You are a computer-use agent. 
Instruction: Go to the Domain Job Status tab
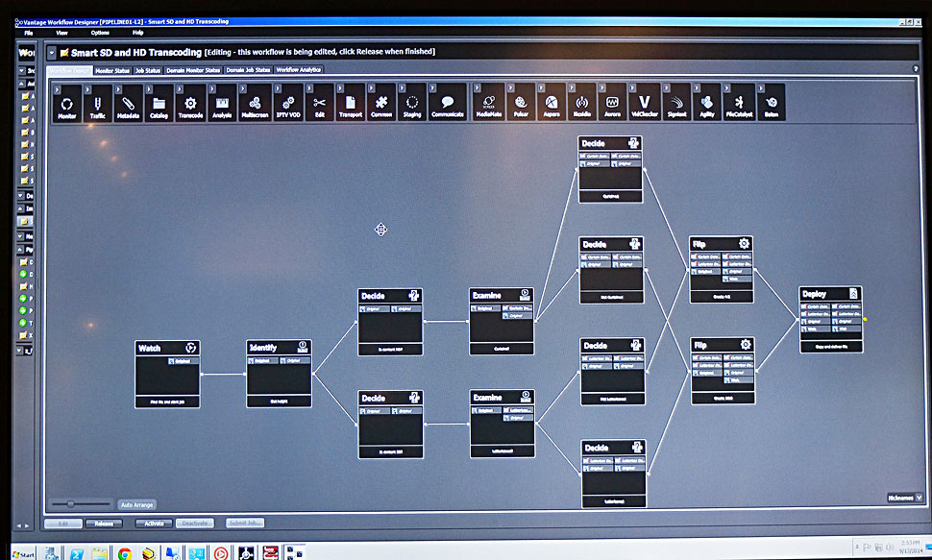click(249, 70)
